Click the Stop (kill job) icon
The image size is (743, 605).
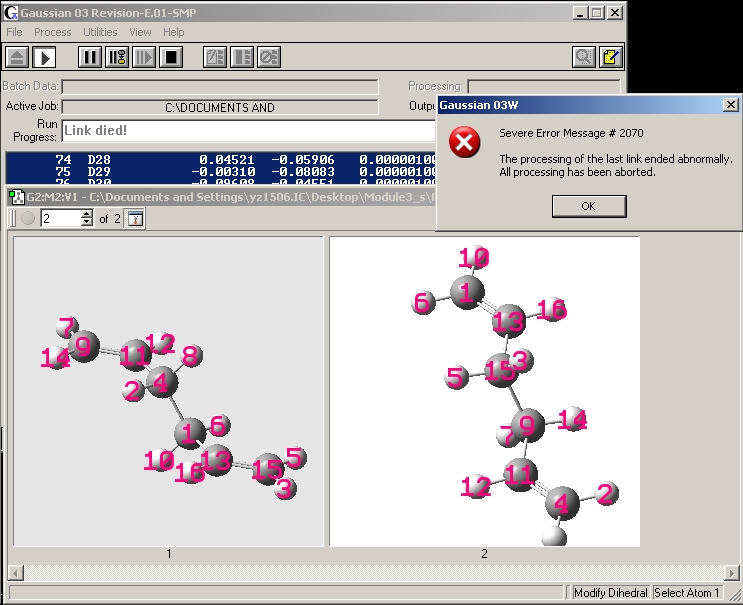(x=171, y=57)
